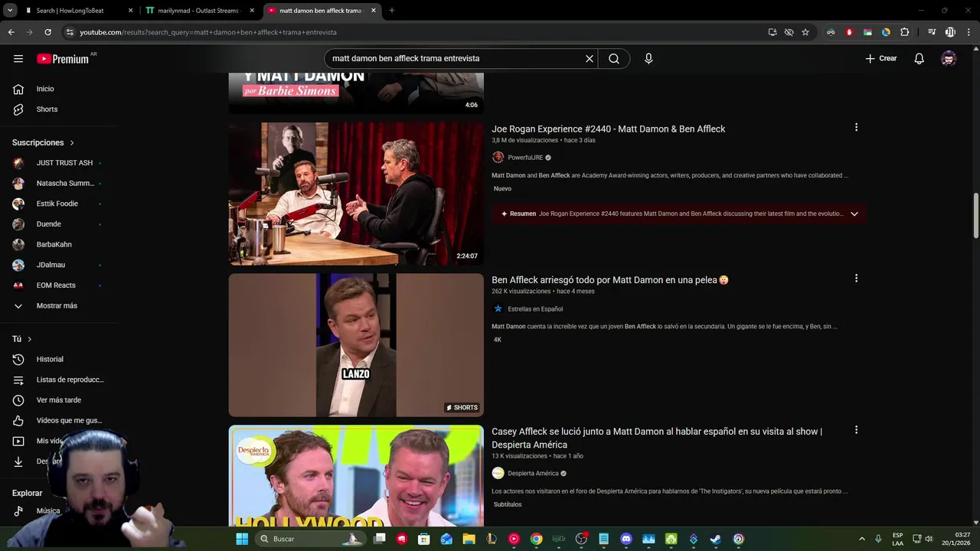Open Ver más tarde in sidebar
The width and height of the screenshot is (980, 551).
click(x=59, y=400)
